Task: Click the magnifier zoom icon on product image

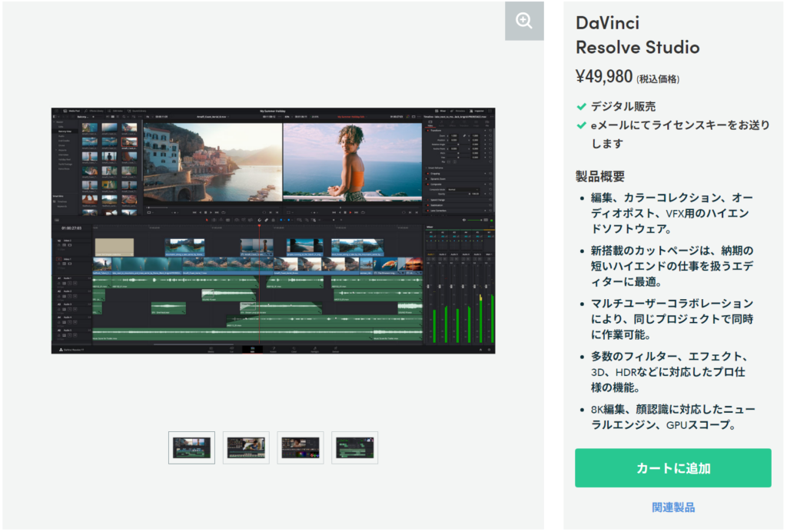Action: [x=524, y=21]
